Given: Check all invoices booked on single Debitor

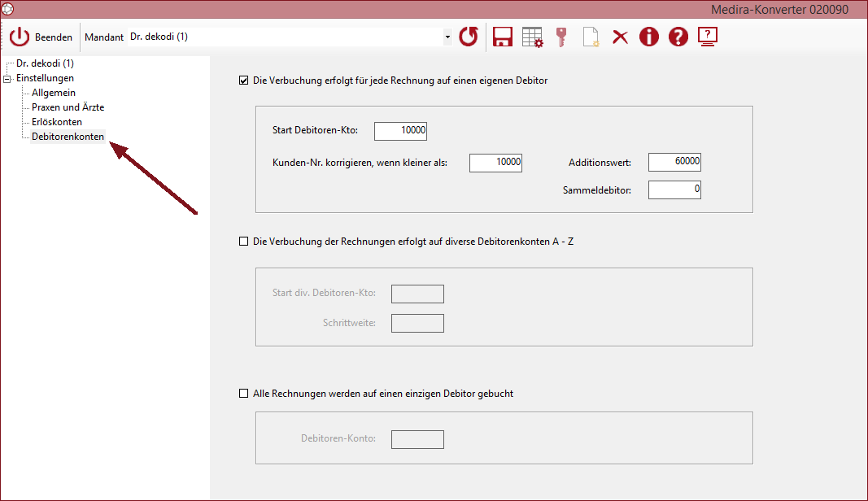Looking at the screenshot, I should tap(243, 394).
